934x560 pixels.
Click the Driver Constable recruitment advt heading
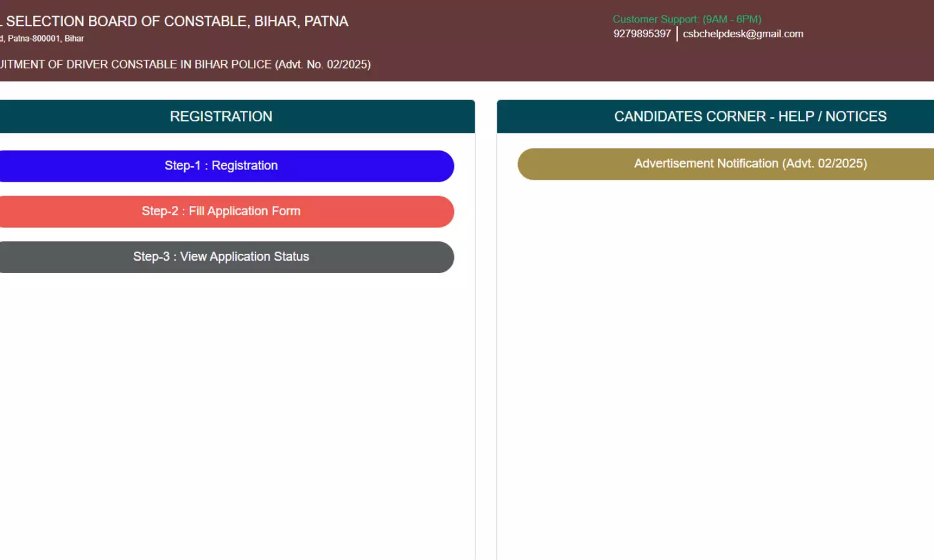185,64
